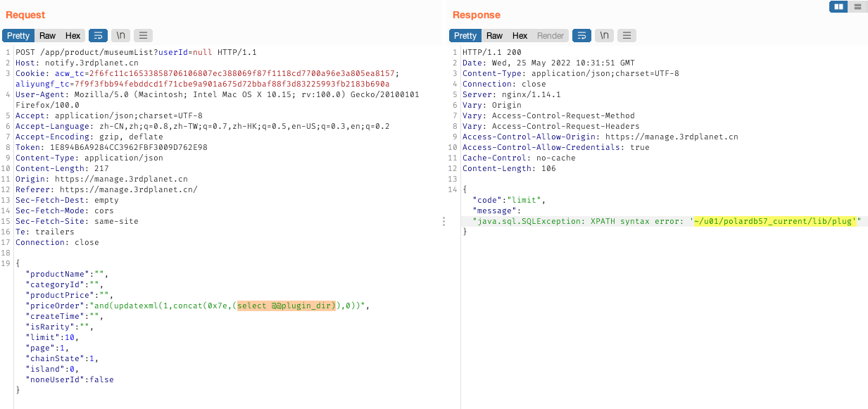The height and width of the screenshot is (409, 868).
Task: Click the three-dot pane divider handle
Action: (x=444, y=222)
